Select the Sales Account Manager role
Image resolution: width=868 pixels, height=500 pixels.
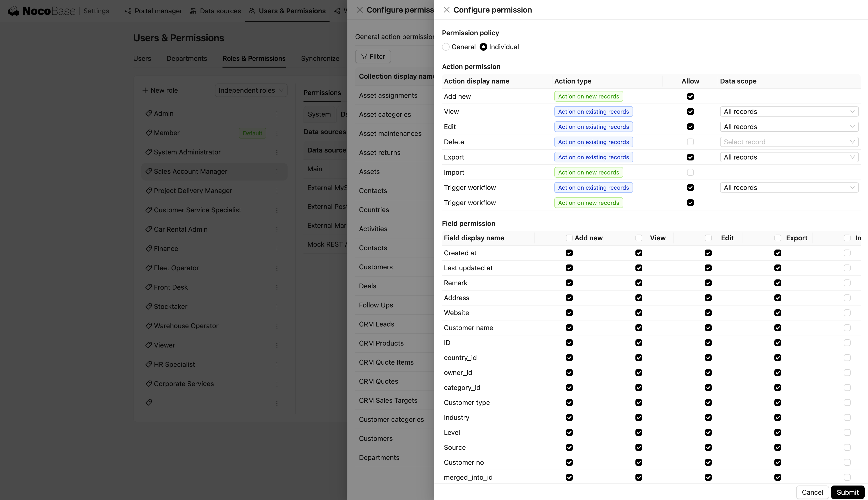click(214, 171)
